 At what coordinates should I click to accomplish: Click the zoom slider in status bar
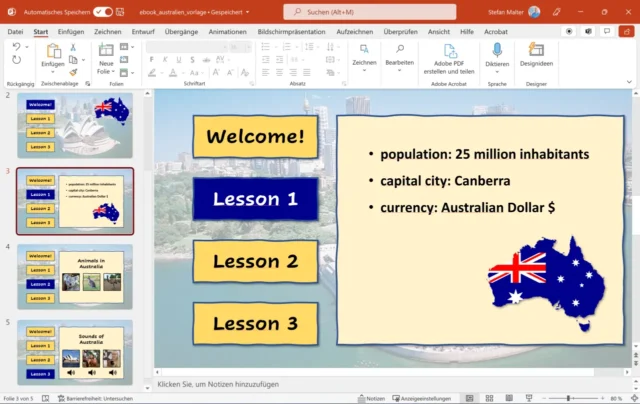[x=568, y=398]
